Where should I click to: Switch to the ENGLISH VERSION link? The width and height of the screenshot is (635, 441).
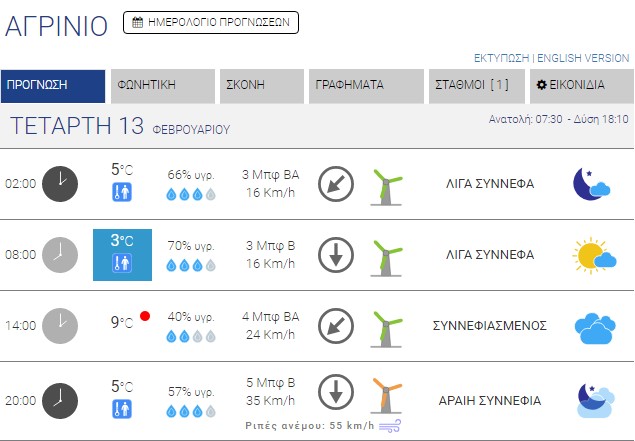[x=583, y=58]
